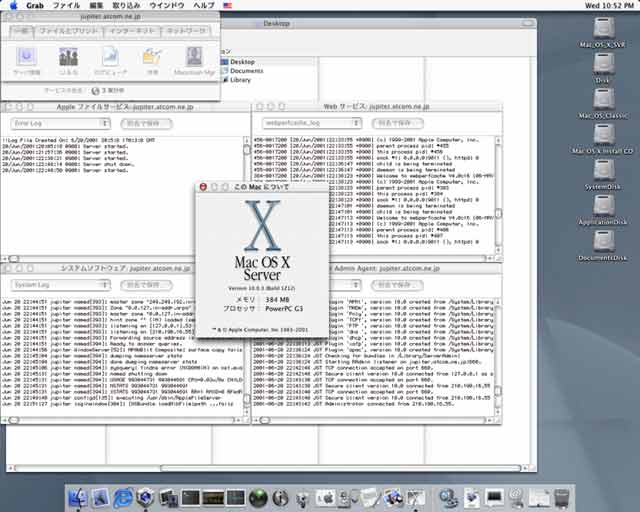Click first purple icon in Server Admin General tab
The width and height of the screenshot is (640, 512).
(x=27, y=56)
